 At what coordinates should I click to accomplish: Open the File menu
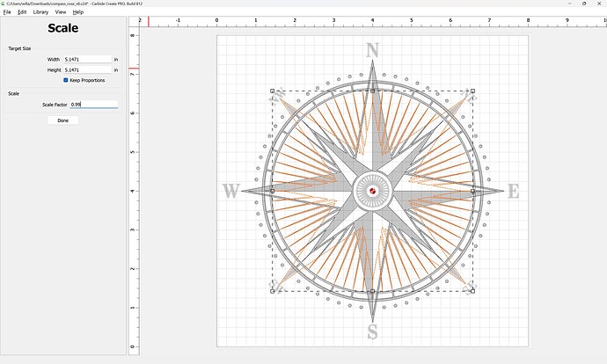tap(7, 12)
